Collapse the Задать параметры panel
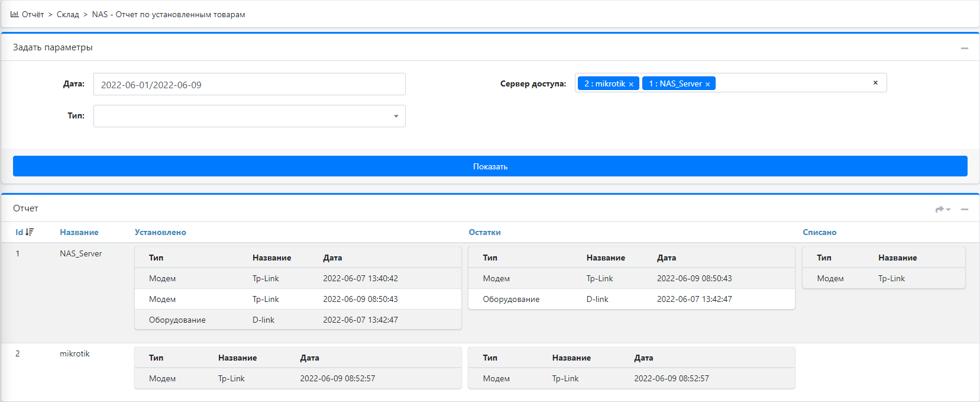This screenshot has width=980, height=402. [964, 48]
